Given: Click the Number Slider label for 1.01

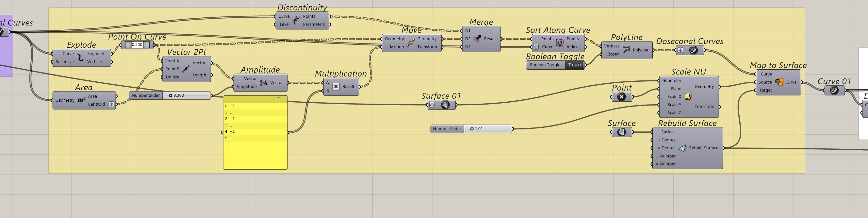Looking at the screenshot, I should pyautogui.click(x=447, y=129).
